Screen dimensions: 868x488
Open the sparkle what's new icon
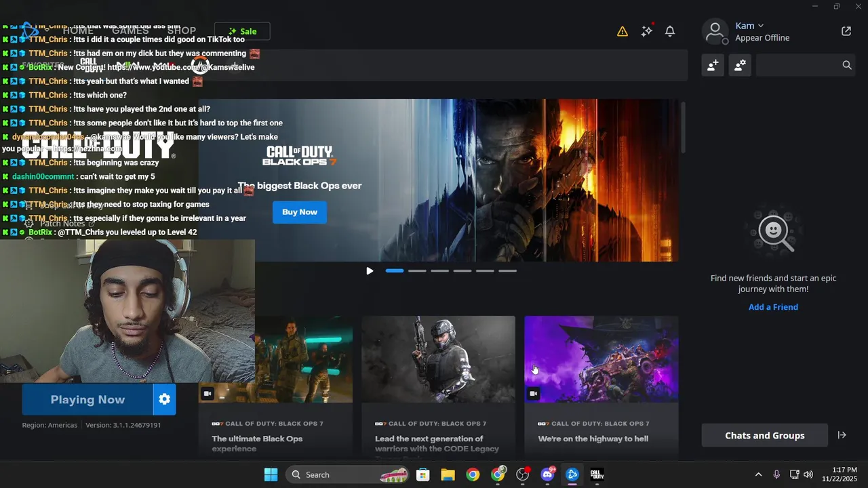pyautogui.click(x=647, y=30)
